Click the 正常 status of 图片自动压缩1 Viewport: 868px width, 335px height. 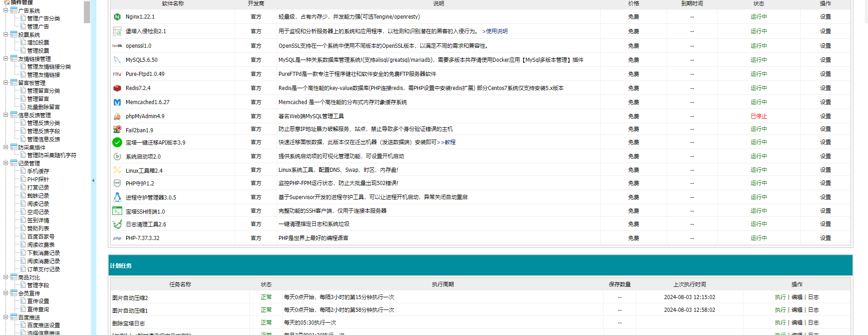[x=266, y=310]
